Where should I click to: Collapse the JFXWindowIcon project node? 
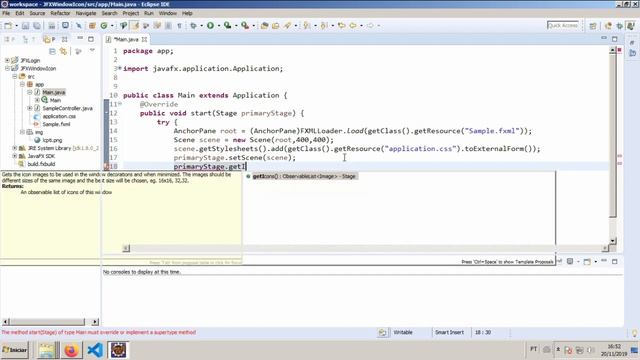pos(7,69)
